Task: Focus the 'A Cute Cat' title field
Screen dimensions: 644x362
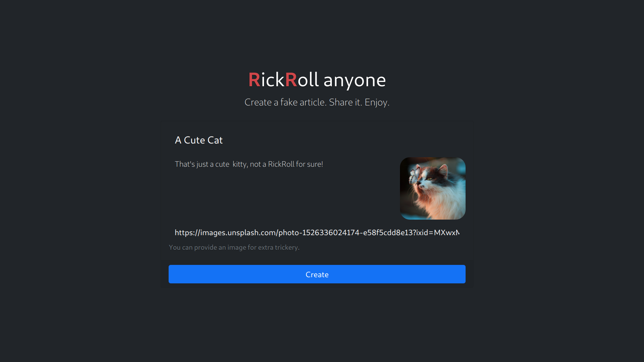Action: [x=317, y=140]
